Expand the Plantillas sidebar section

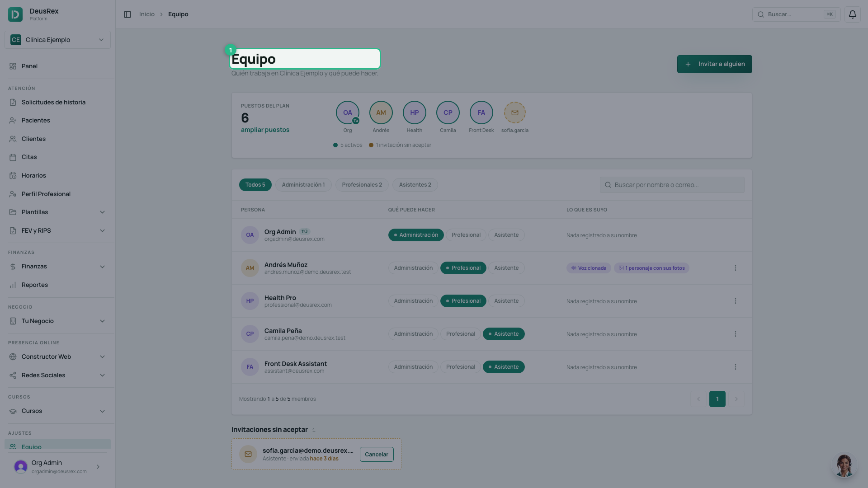57,212
